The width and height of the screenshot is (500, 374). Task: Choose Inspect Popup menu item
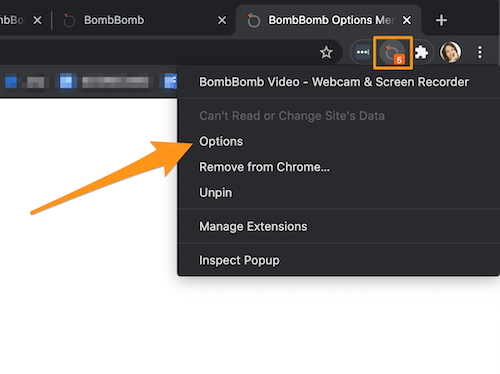339,260
